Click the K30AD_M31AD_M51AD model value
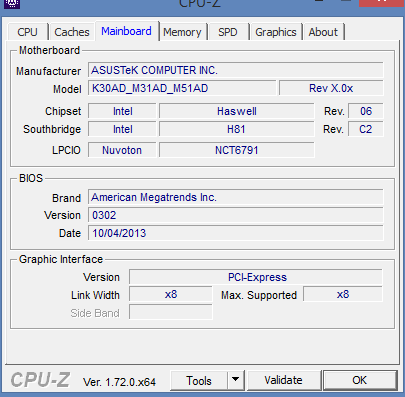Screen dimensions: 405x397 coord(182,88)
